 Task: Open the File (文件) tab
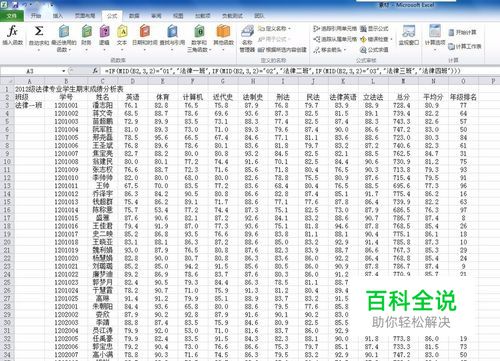point(12,16)
